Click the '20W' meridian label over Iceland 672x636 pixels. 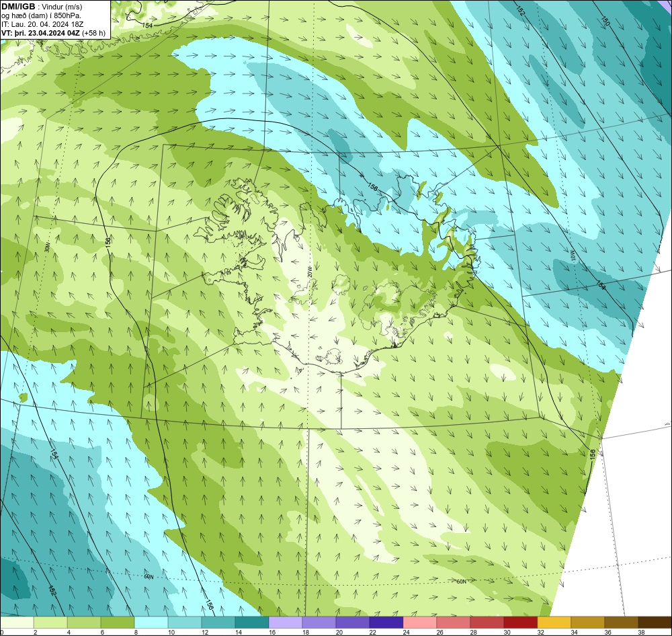coord(309,272)
